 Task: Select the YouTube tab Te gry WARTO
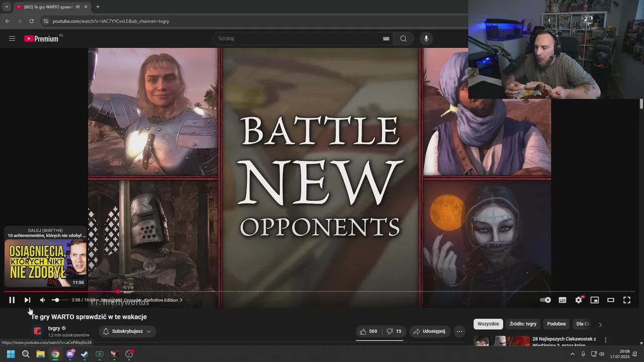click(48, 7)
